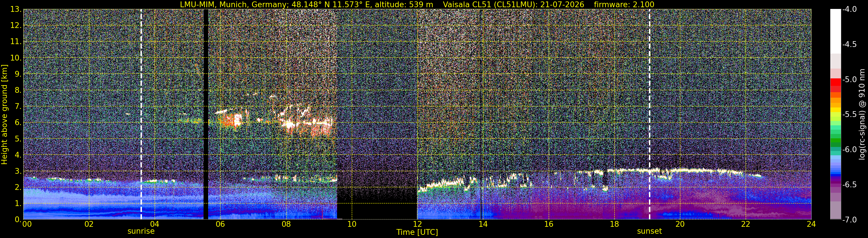Screen dimensions: 868x238
Task: Click the 12 tick on the time axis
Action: (417, 224)
